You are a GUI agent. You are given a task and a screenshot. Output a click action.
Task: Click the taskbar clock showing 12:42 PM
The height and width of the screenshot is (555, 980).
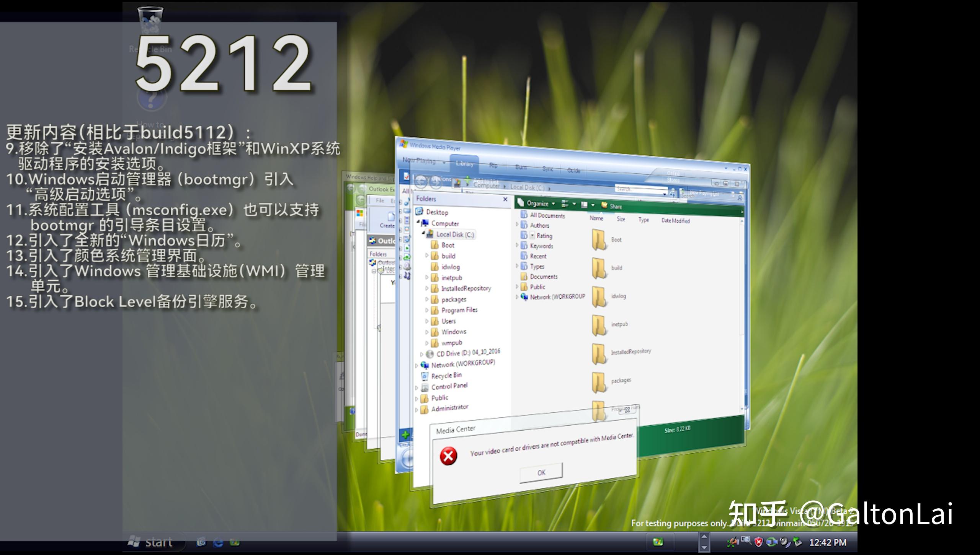point(828,542)
